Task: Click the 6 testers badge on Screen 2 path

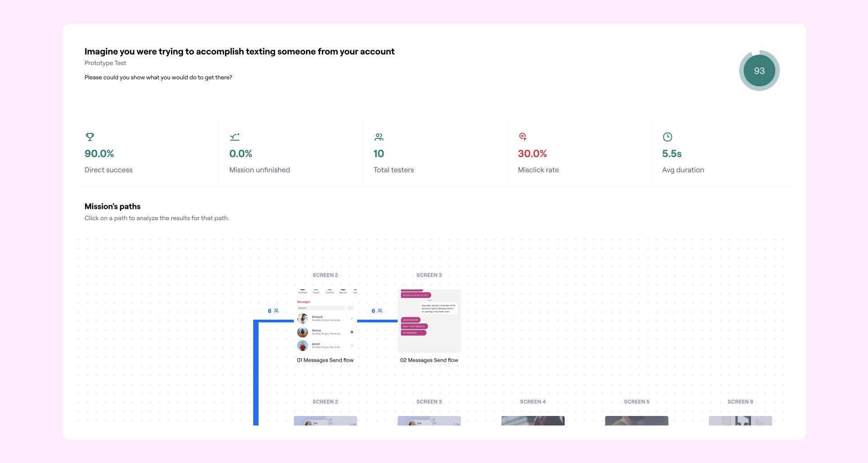Action: 273,311
